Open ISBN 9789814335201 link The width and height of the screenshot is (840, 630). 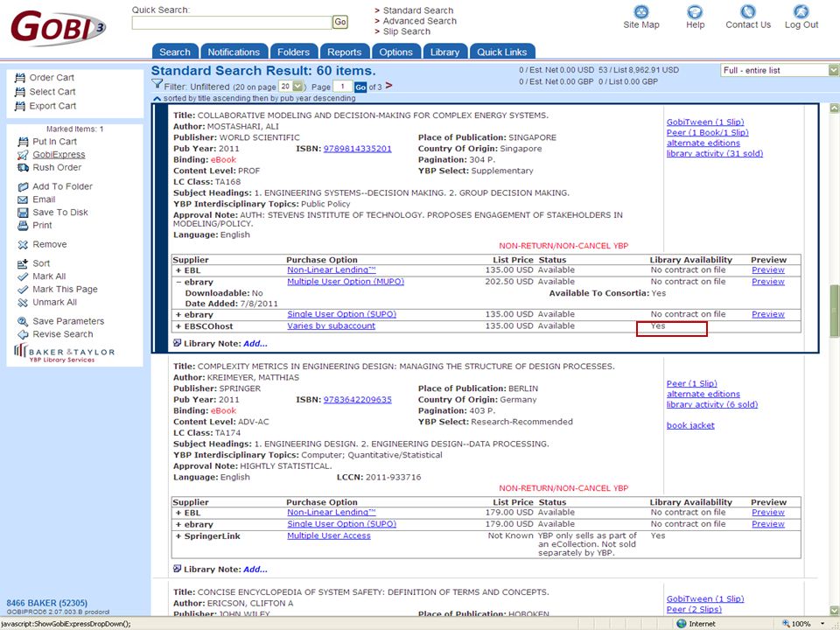tap(357, 149)
